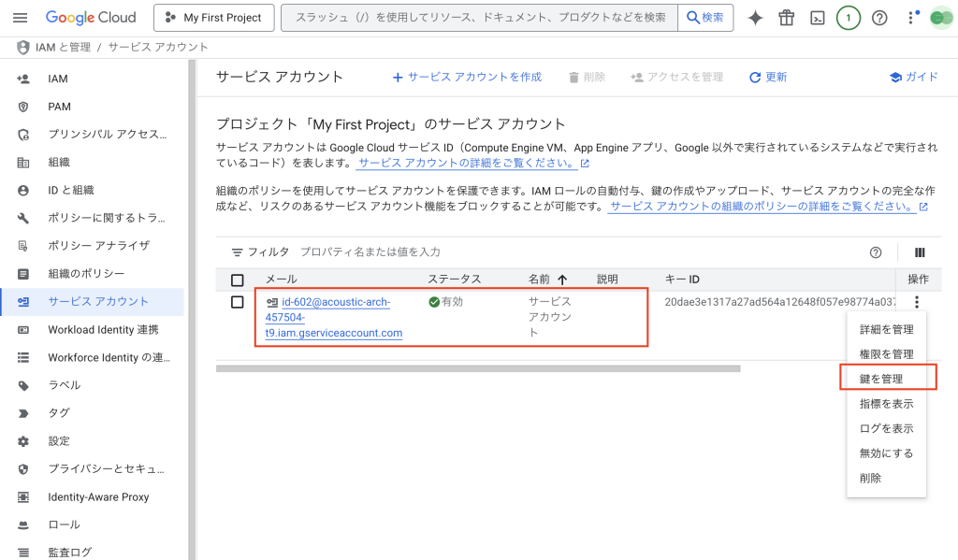
Task: Select 詳細を管理 from actions menu
Action: click(x=887, y=330)
